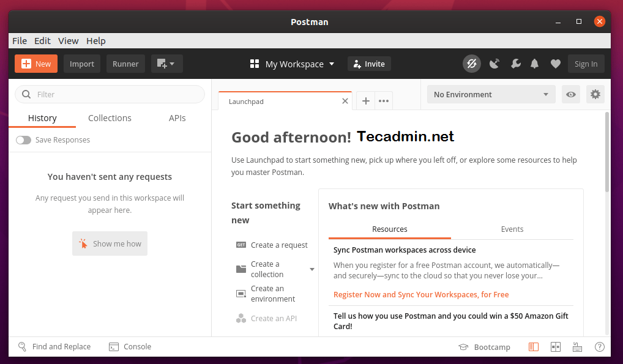This screenshot has height=364, width=623.
Task: Click Show me how button
Action: [110, 243]
